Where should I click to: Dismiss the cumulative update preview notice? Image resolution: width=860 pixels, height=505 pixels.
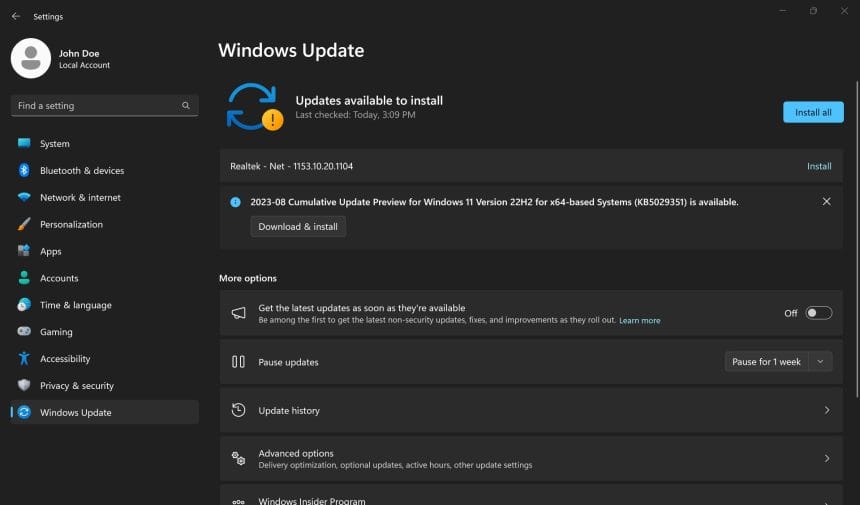click(x=826, y=202)
